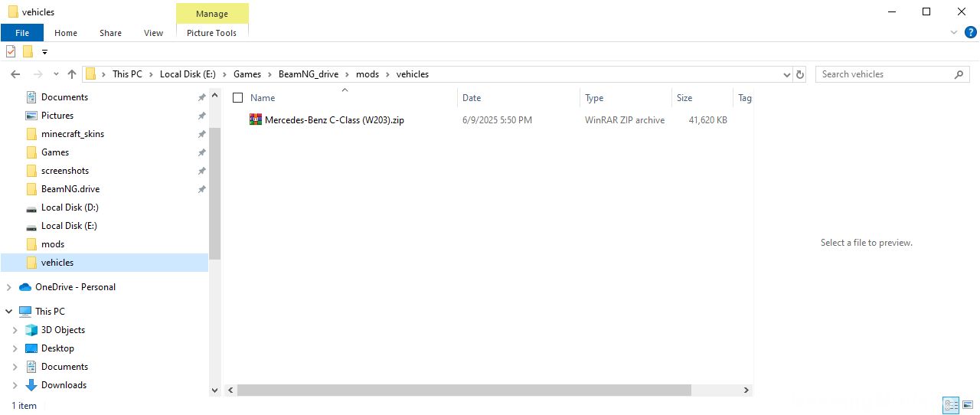Sort by Size column header
Screen dimensions: 980x415
tap(684, 98)
